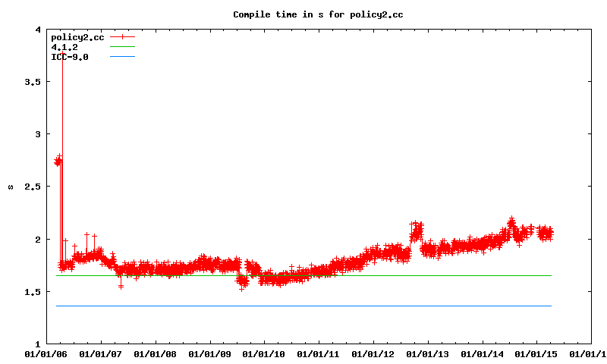The image size is (607, 364).
Task: Select the 2.5 tick label on y-axis
Action: tap(33, 187)
